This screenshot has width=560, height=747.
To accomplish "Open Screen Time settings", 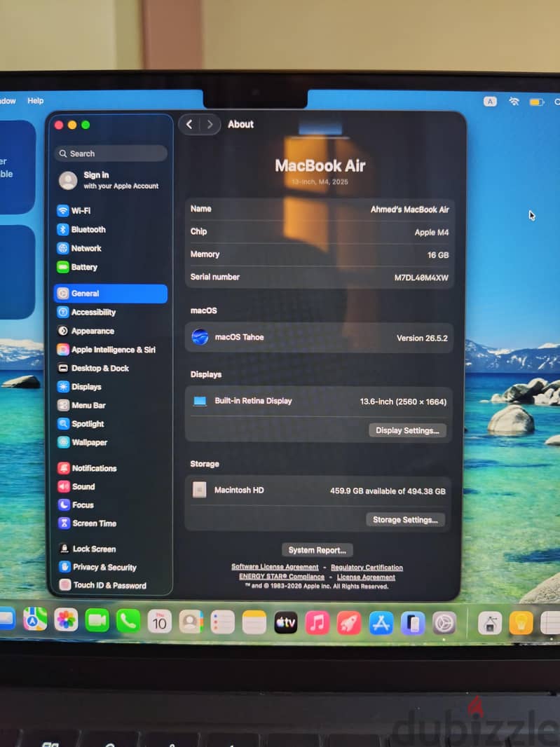I will pos(111,523).
